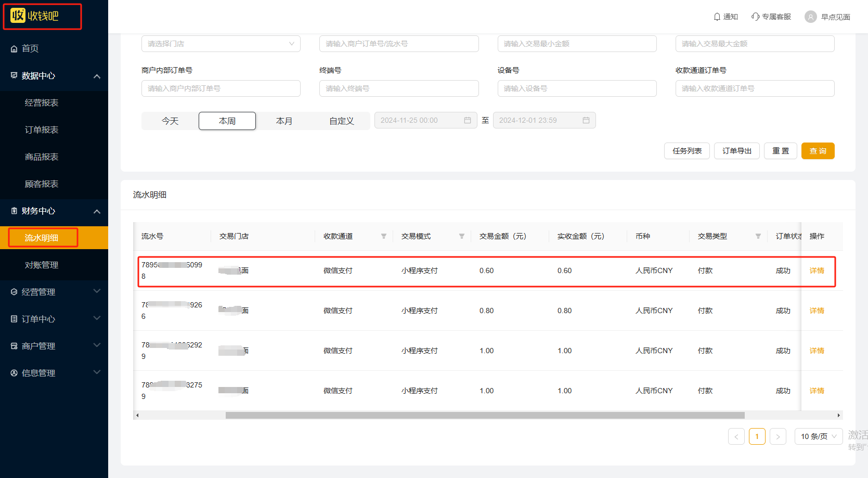
Task: Click the 订单导出 button
Action: coord(736,151)
